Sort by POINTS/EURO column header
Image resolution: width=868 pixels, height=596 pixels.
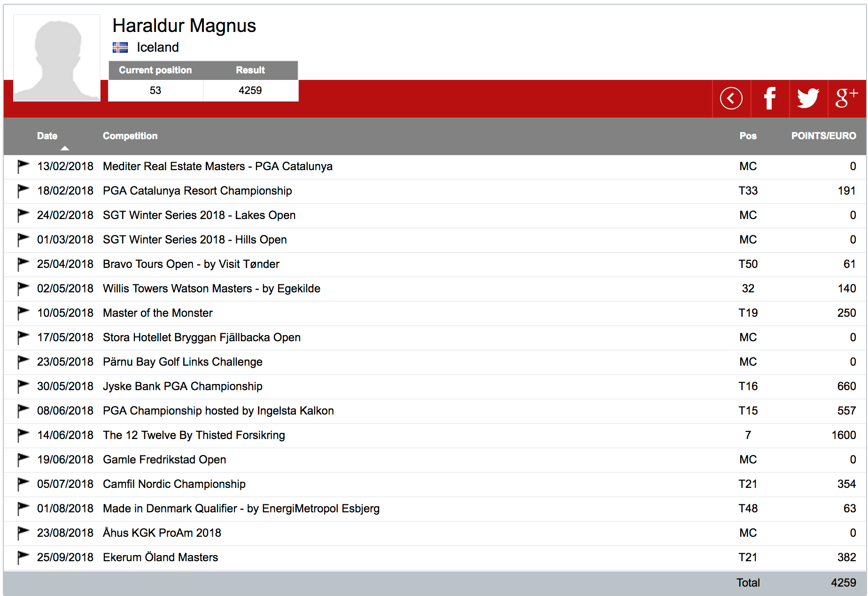823,136
